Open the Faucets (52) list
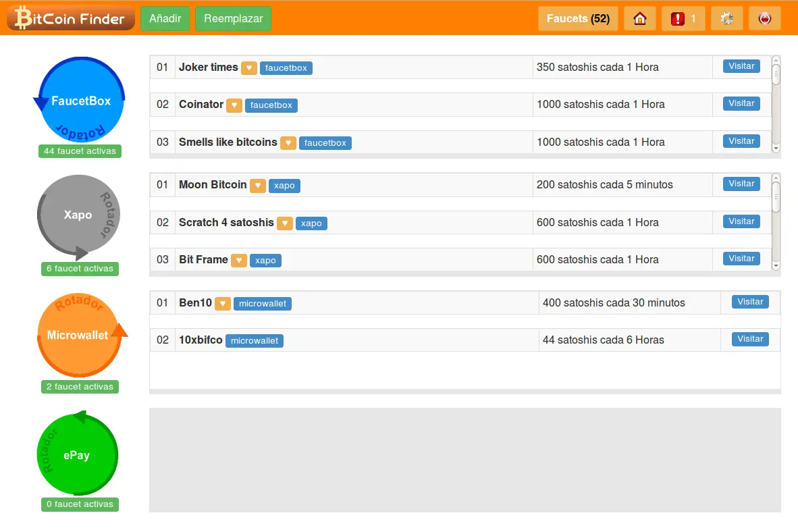Viewport: 798px width, 532px height. [x=578, y=19]
